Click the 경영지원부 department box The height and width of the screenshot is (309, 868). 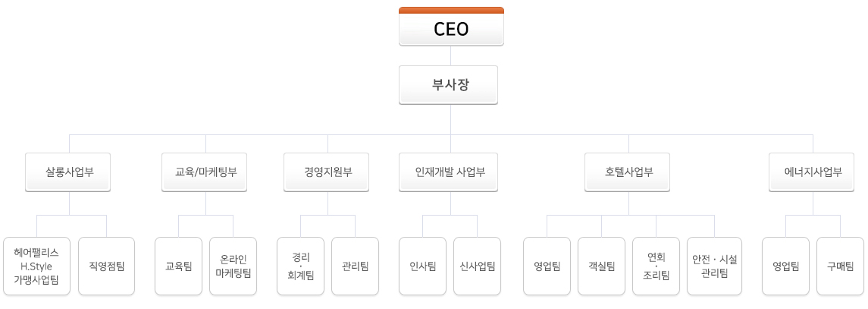tap(327, 172)
